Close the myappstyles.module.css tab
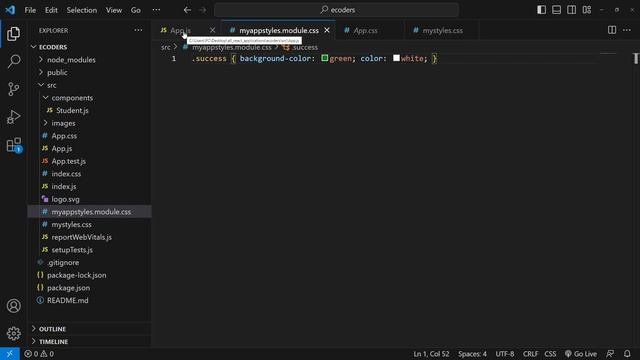Screen dimensions: 640x360 pos(327,30)
